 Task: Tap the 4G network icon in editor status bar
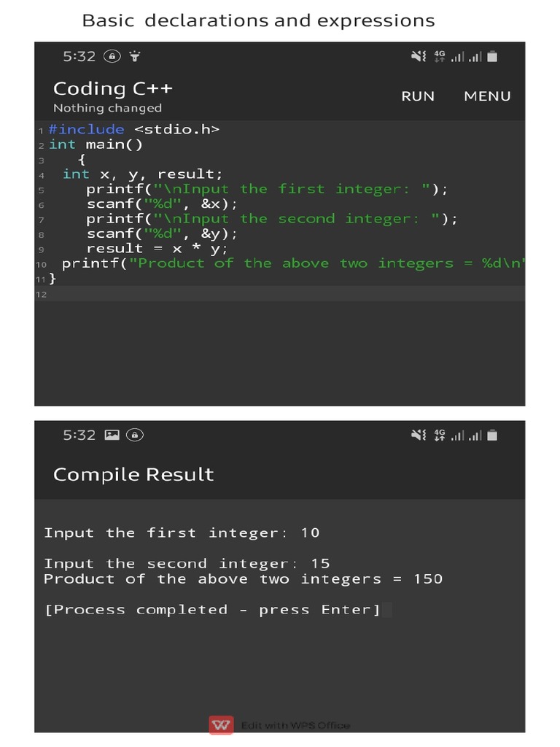[439, 56]
